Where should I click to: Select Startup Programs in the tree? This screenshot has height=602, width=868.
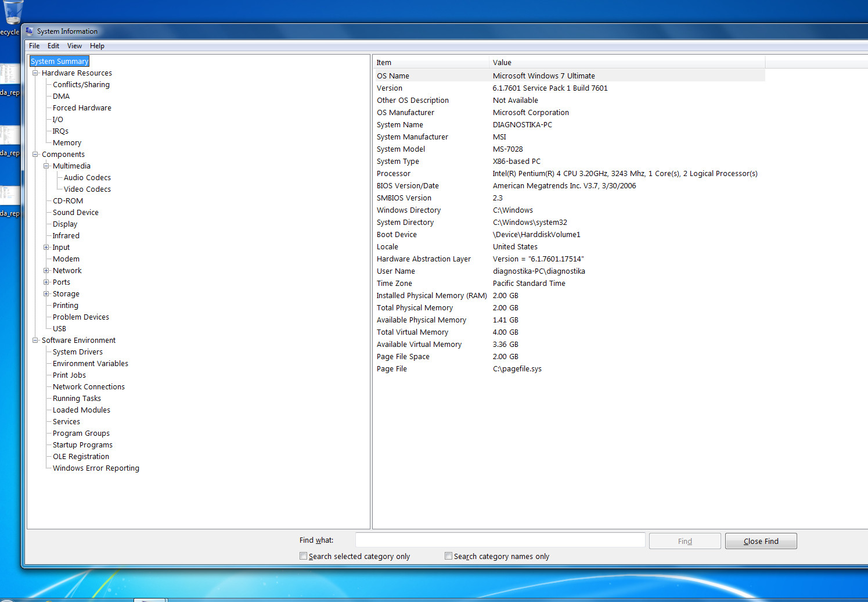tap(82, 445)
